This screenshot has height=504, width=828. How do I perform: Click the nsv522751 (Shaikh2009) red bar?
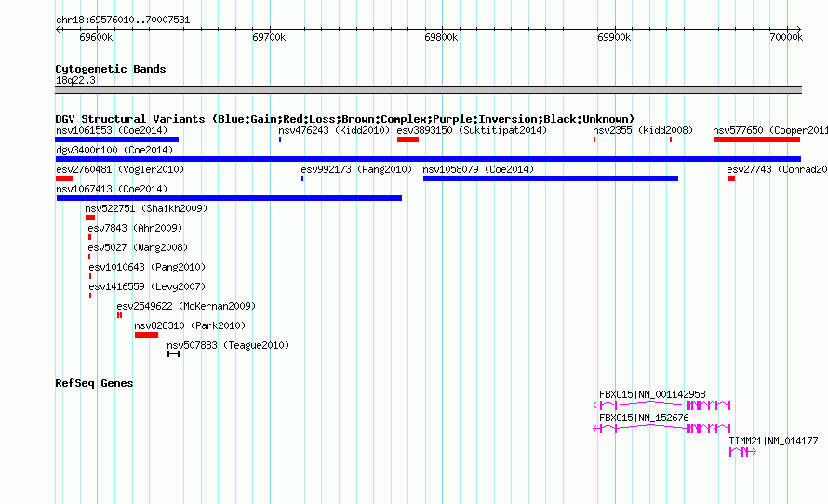click(90, 218)
